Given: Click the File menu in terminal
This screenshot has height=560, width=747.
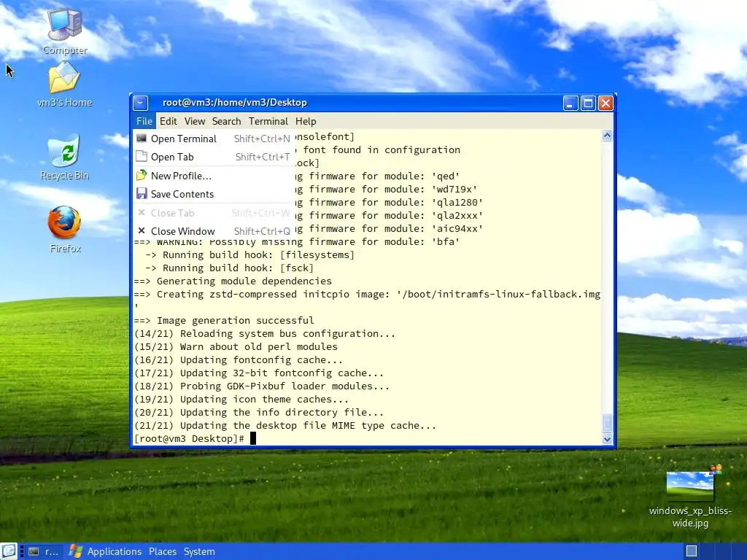Looking at the screenshot, I should tap(144, 121).
